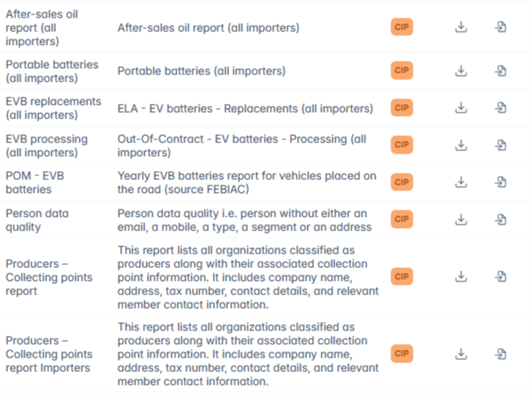The height and width of the screenshot is (396, 532).
Task: Export the Portable batteries report file
Action: tap(501, 71)
